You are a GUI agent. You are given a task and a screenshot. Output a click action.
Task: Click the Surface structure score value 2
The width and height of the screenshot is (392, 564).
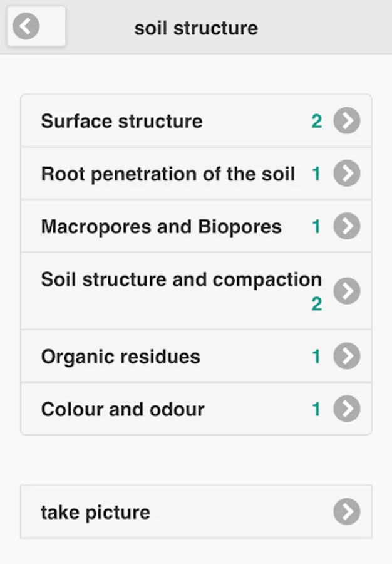(317, 121)
